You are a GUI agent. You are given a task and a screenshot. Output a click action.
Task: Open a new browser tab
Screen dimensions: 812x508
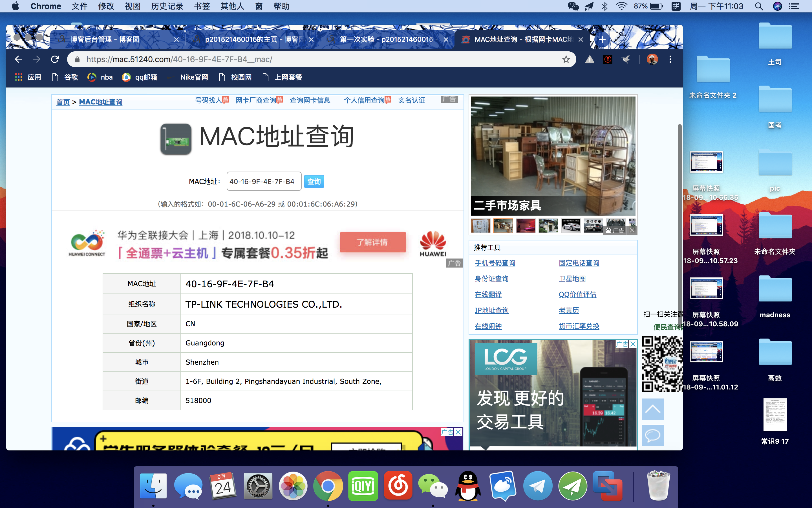[602, 40]
